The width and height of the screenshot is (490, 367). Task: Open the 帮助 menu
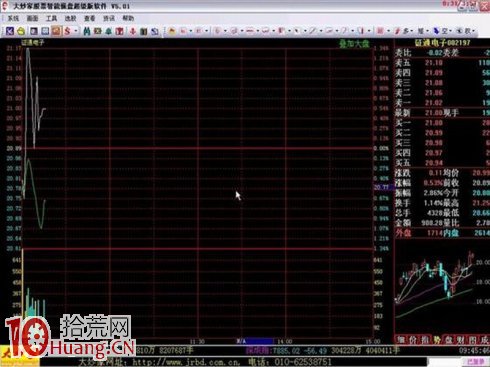[x=128, y=19]
